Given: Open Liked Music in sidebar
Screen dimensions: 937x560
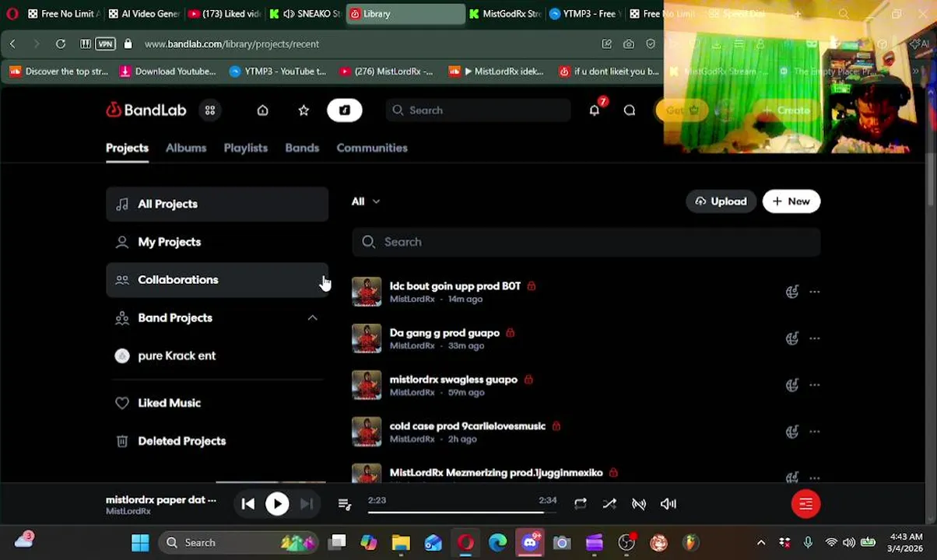Looking at the screenshot, I should click(x=217, y=403).
